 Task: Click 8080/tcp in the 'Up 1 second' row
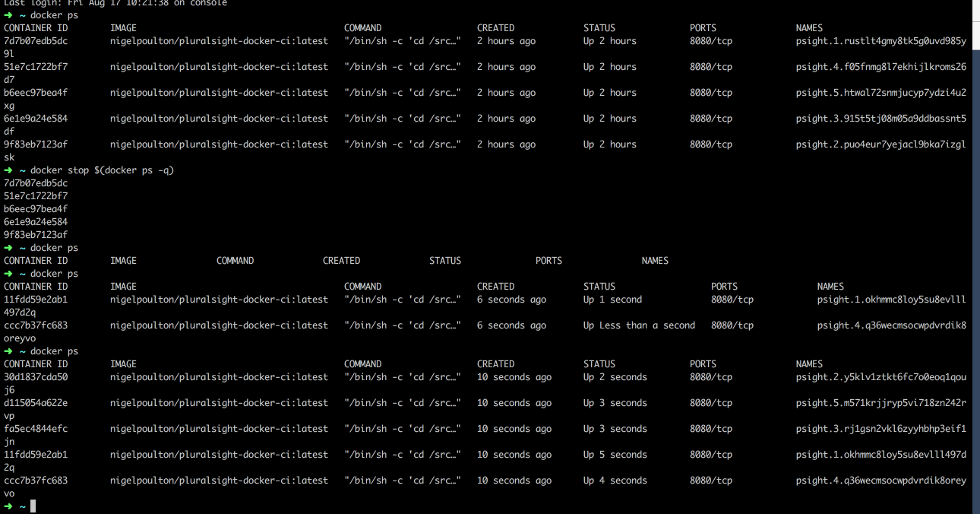[732, 300]
